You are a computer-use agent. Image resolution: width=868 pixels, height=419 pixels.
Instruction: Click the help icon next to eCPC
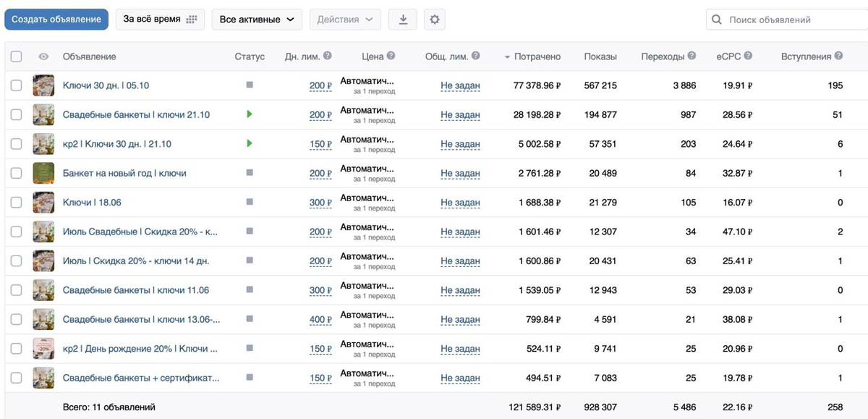point(748,56)
